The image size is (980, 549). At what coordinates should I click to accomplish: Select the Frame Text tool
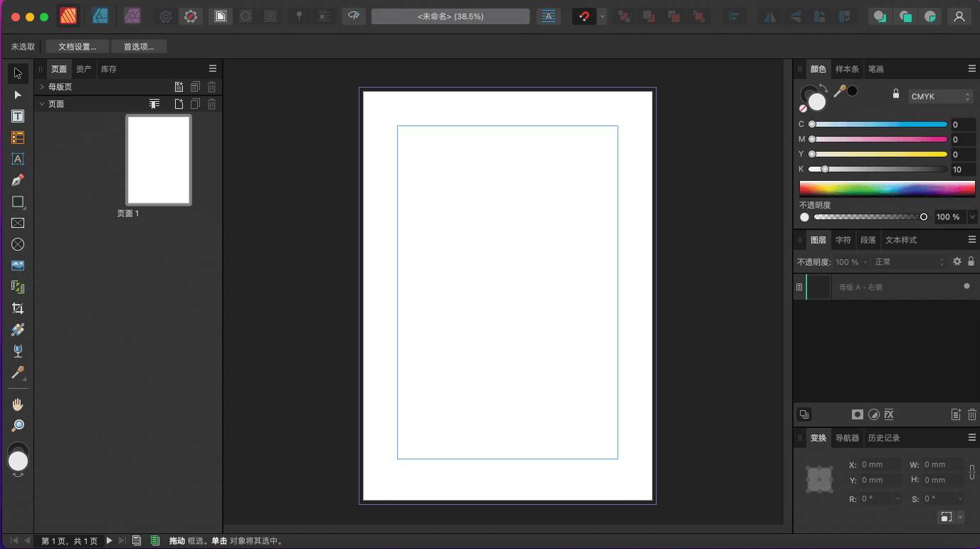click(x=18, y=116)
